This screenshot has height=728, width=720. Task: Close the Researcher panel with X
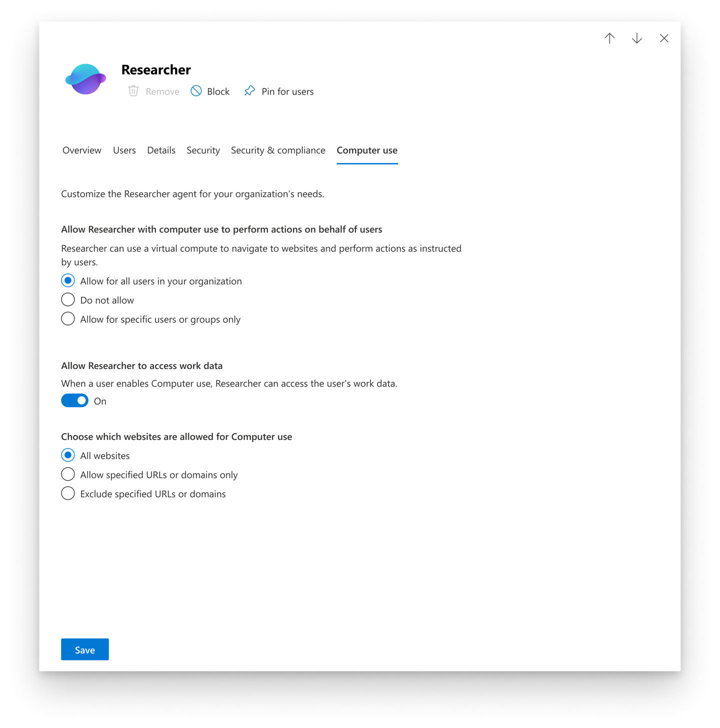[x=664, y=38]
